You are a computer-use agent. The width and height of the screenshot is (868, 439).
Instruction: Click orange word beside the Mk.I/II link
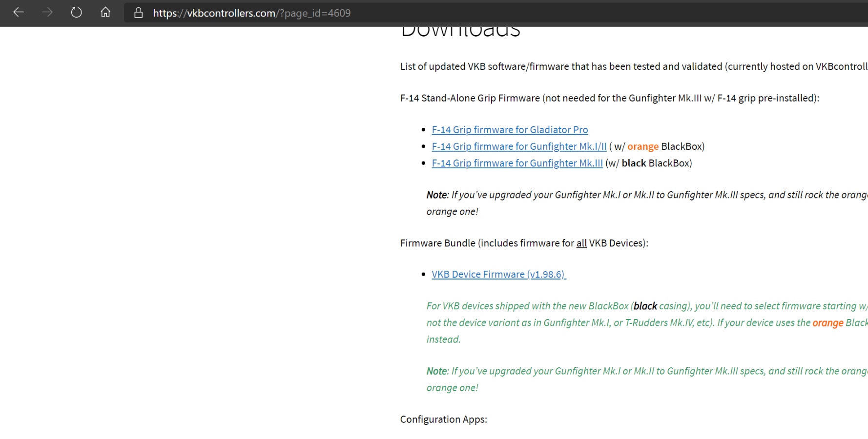tap(642, 146)
